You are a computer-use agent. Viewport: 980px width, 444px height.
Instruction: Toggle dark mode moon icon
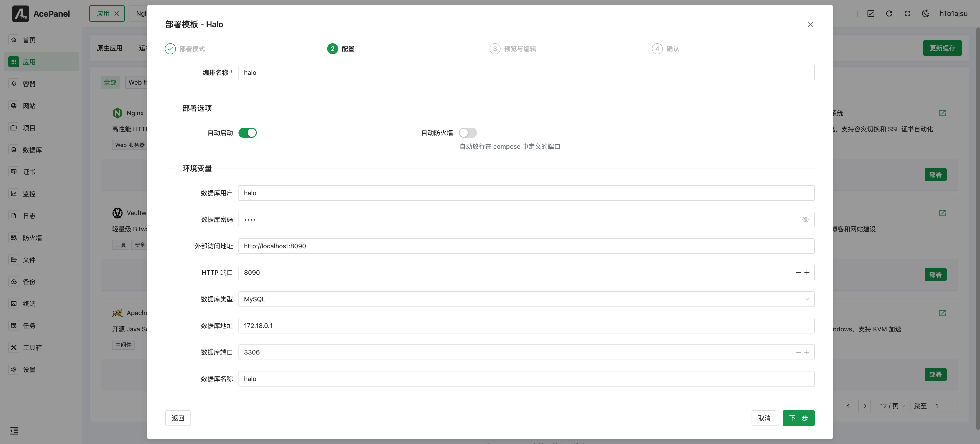coord(925,14)
